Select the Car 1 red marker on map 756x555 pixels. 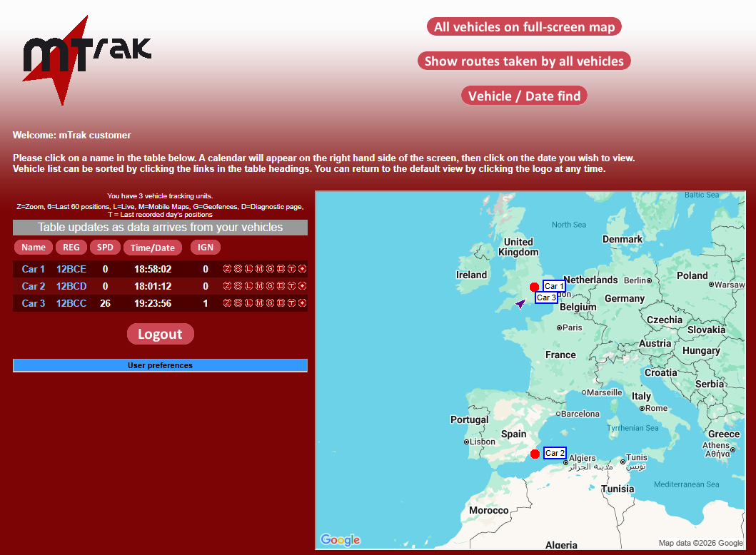point(534,287)
